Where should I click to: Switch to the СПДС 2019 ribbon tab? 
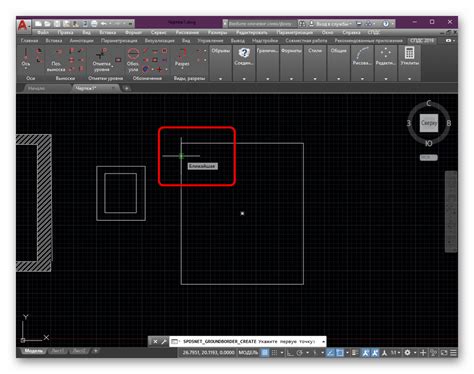[422, 40]
